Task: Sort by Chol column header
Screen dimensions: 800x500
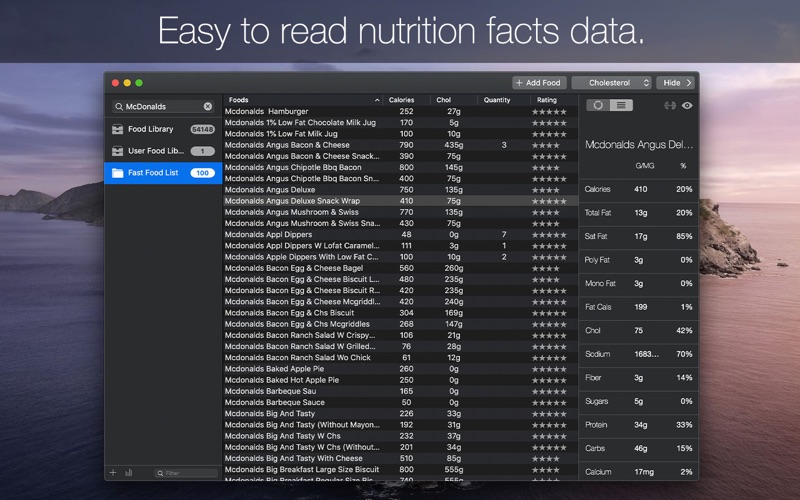Action: pos(454,100)
